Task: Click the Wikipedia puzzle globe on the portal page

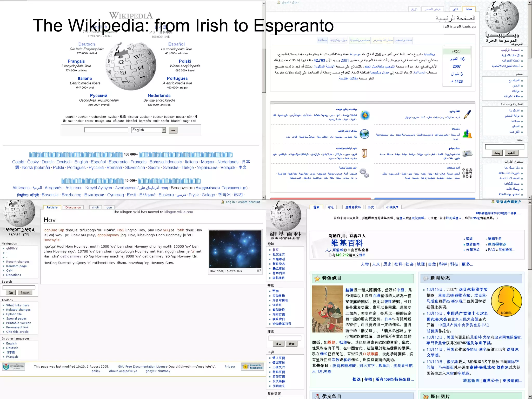Action: [x=131, y=66]
